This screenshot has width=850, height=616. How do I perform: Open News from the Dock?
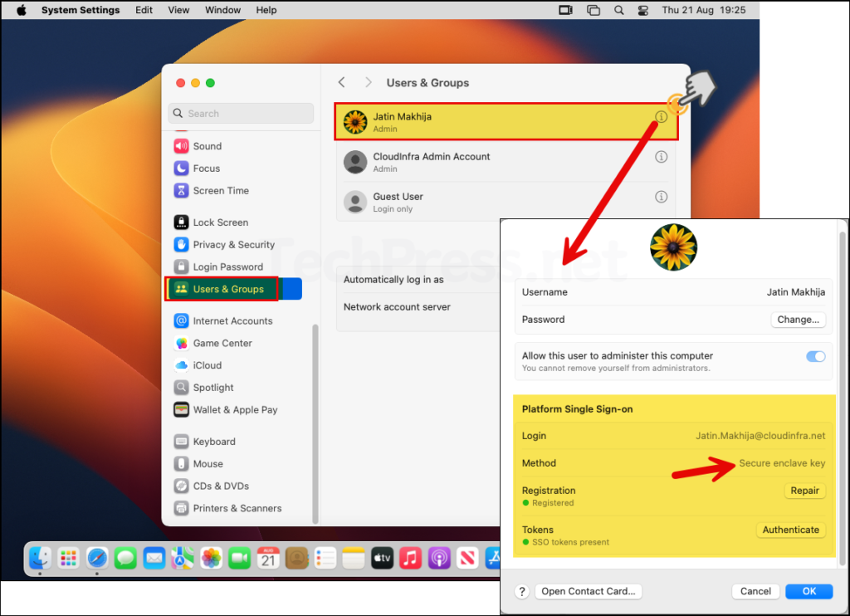pyautogui.click(x=468, y=558)
